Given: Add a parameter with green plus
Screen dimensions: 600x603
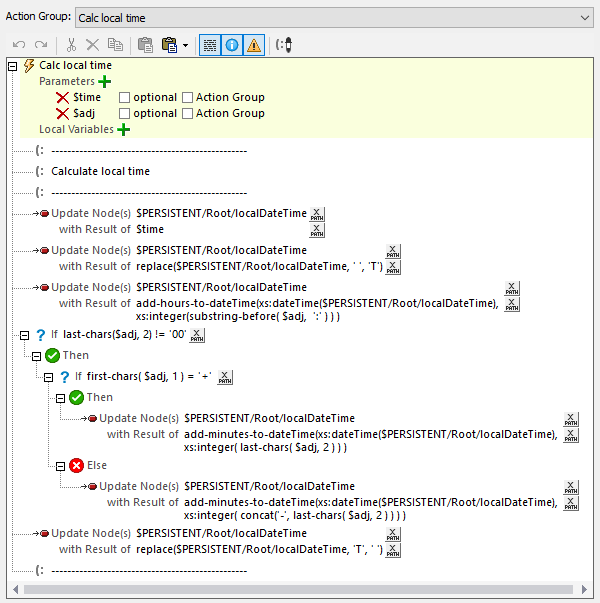Looking at the screenshot, I should click(x=105, y=81).
